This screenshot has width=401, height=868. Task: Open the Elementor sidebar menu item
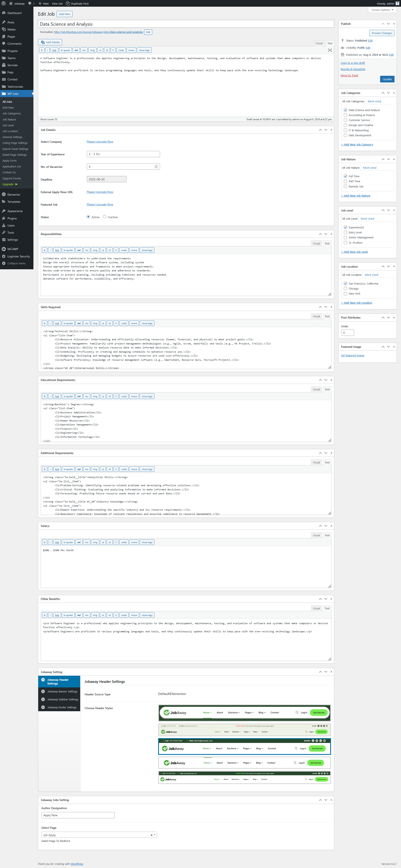[x=14, y=194]
